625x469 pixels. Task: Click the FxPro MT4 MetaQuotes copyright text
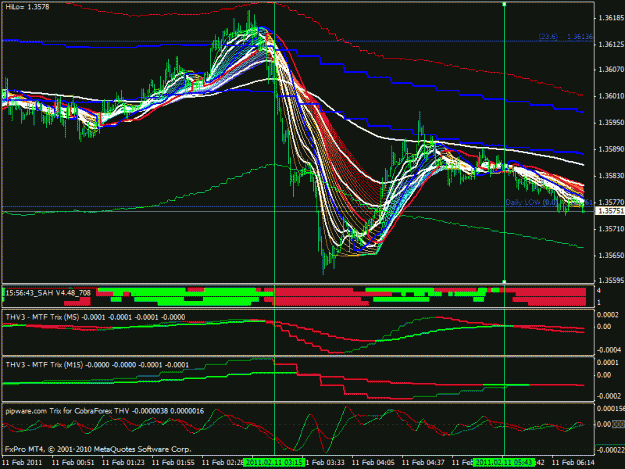98,449
